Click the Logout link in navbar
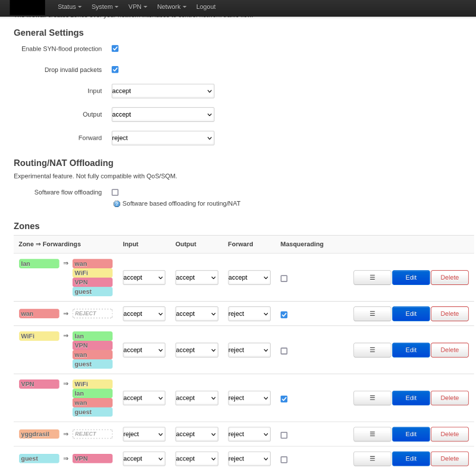Image resolution: width=476 pixels, height=470 pixels. [x=206, y=7]
